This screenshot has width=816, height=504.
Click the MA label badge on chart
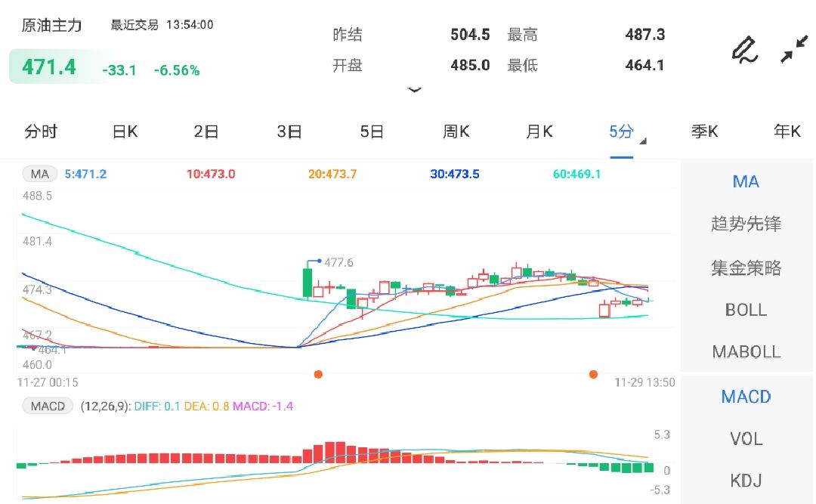pyautogui.click(x=39, y=175)
